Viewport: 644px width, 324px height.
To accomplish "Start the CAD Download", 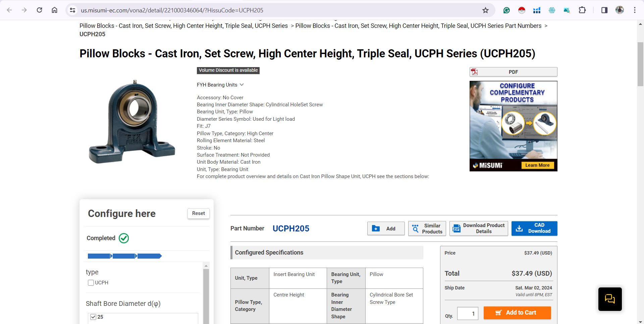I will click(534, 228).
